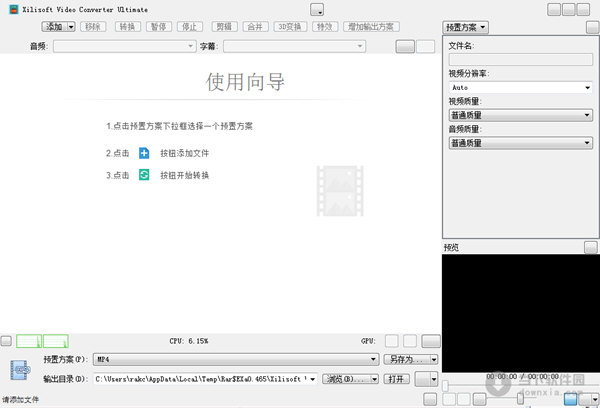Click the 使用向导 heading text

click(x=245, y=82)
